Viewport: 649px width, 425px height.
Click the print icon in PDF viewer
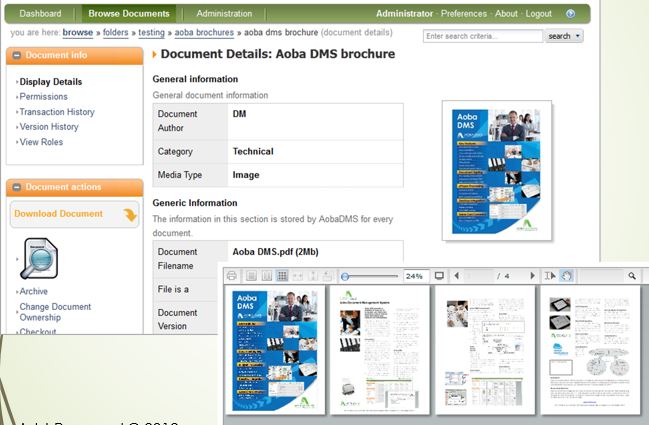point(232,276)
